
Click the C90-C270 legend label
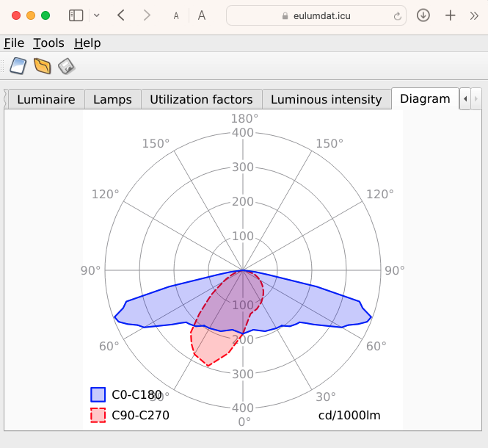tap(140, 415)
